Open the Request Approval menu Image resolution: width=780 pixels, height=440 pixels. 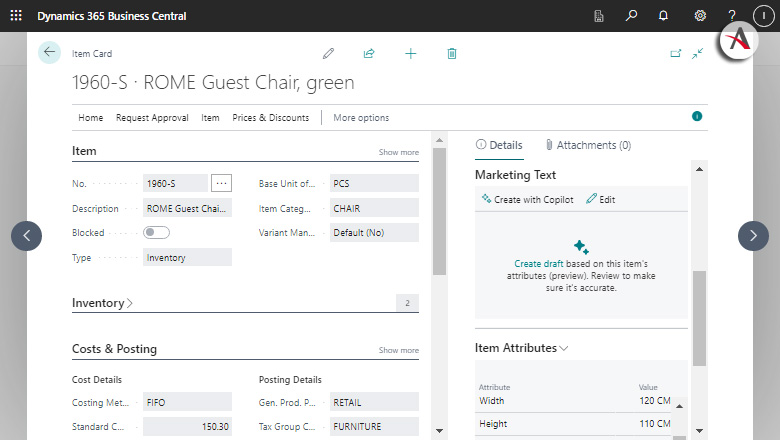pyautogui.click(x=152, y=118)
